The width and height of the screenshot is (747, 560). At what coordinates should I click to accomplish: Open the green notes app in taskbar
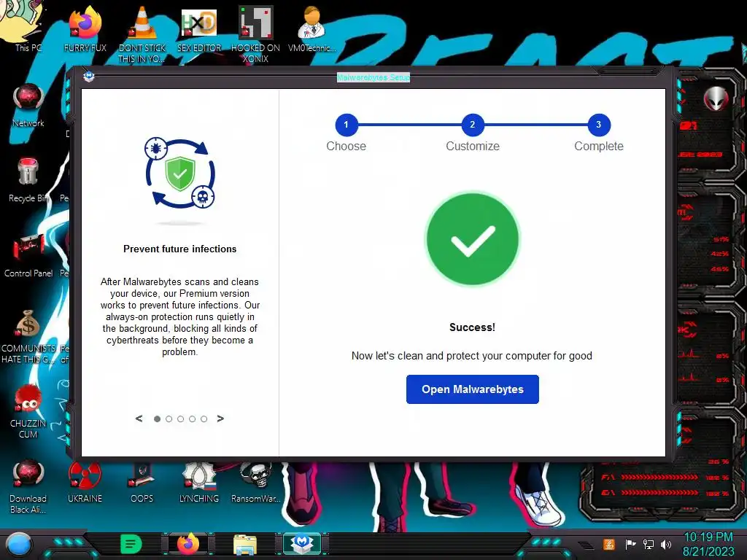(131, 544)
